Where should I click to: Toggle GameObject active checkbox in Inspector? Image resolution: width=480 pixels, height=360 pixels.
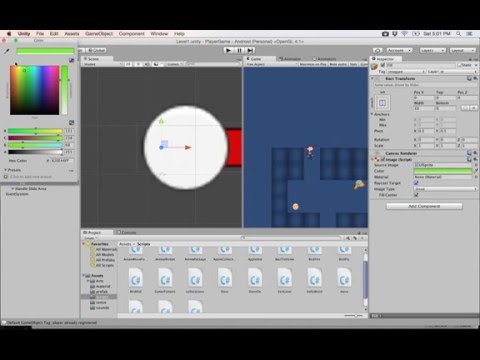coord(383,65)
